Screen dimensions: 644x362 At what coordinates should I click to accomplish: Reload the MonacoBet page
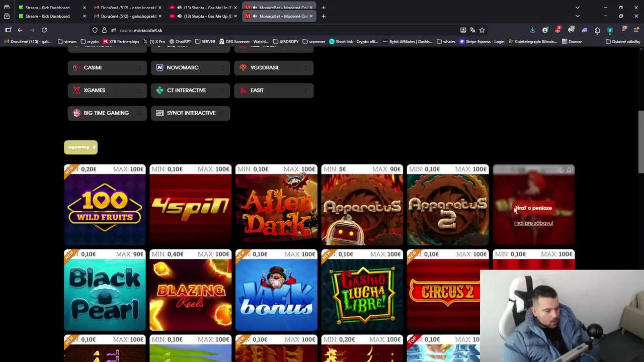pos(44,30)
